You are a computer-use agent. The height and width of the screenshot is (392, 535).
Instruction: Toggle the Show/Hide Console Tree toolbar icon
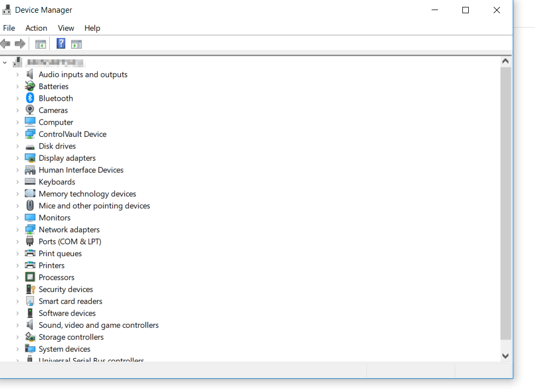click(40, 43)
